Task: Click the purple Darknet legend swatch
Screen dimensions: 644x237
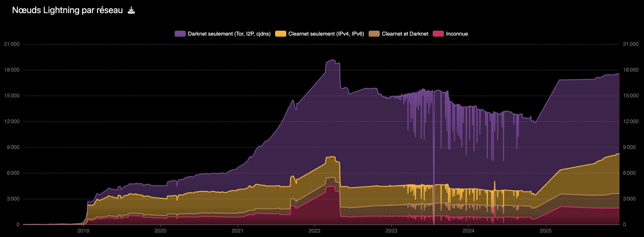Action: click(x=180, y=34)
